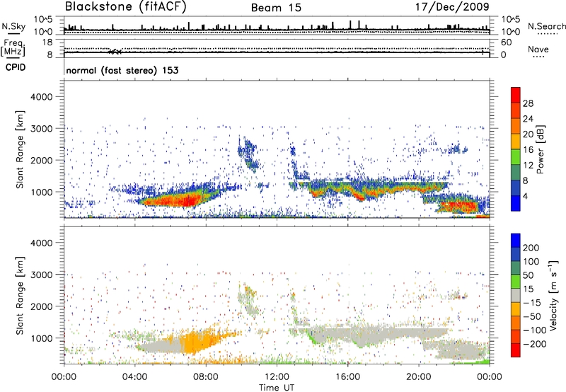Select the 'Beam 15' heading
The image size is (566, 392).
pos(276,8)
